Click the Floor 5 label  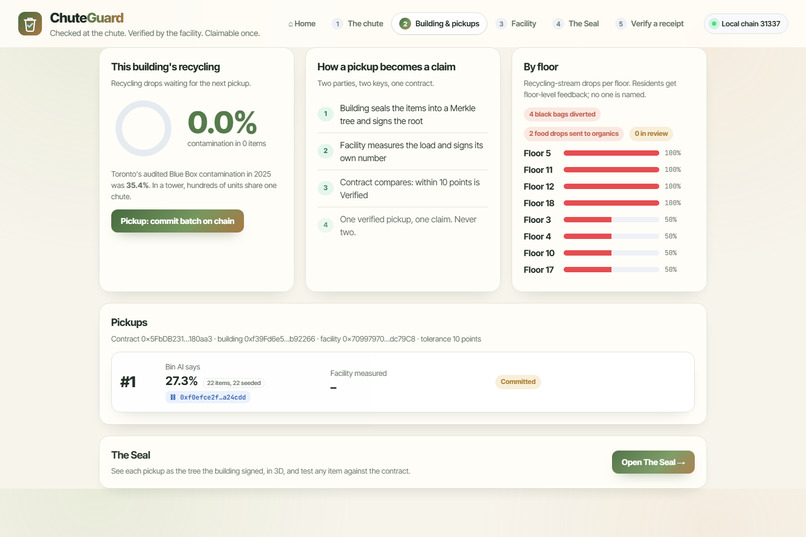(x=537, y=153)
